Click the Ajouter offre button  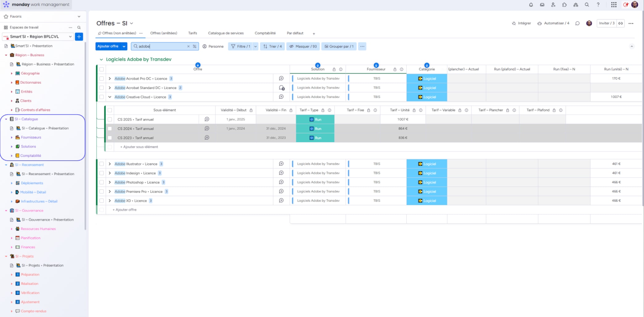(108, 46)
